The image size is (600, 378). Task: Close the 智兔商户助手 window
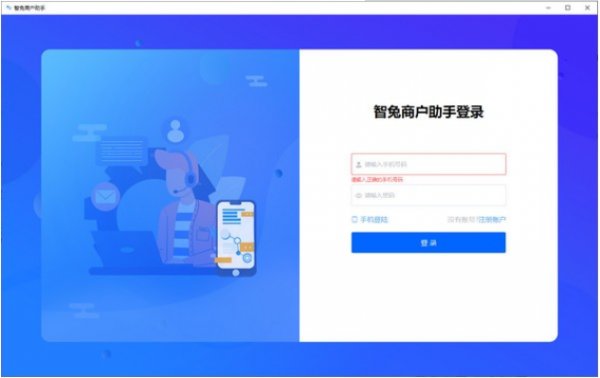[x=588, y=8]
